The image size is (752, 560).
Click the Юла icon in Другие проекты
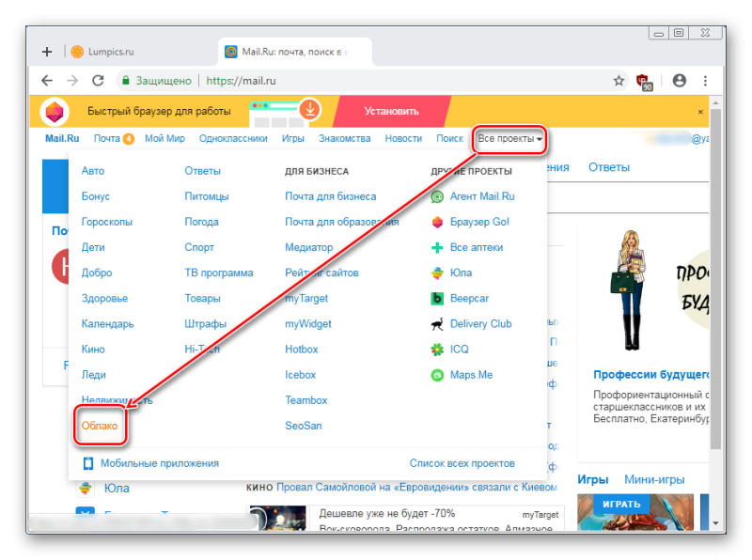coord(437,272)
